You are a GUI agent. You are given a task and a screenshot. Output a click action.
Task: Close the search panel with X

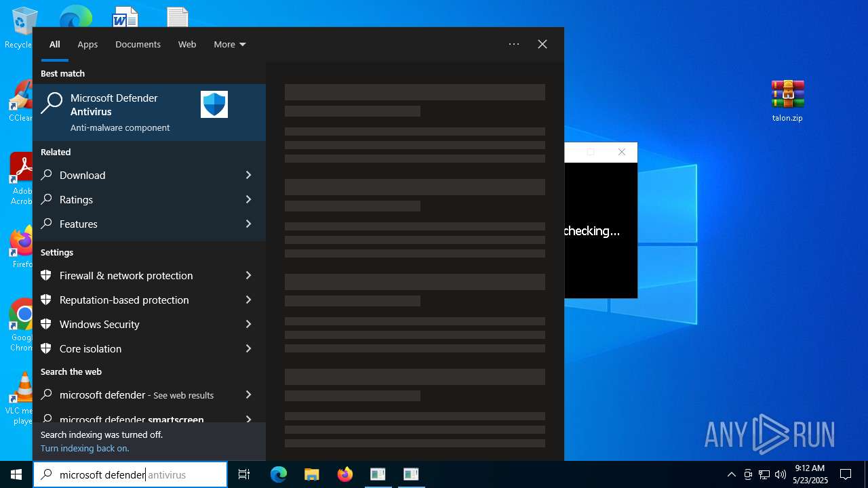click(542, 44)
